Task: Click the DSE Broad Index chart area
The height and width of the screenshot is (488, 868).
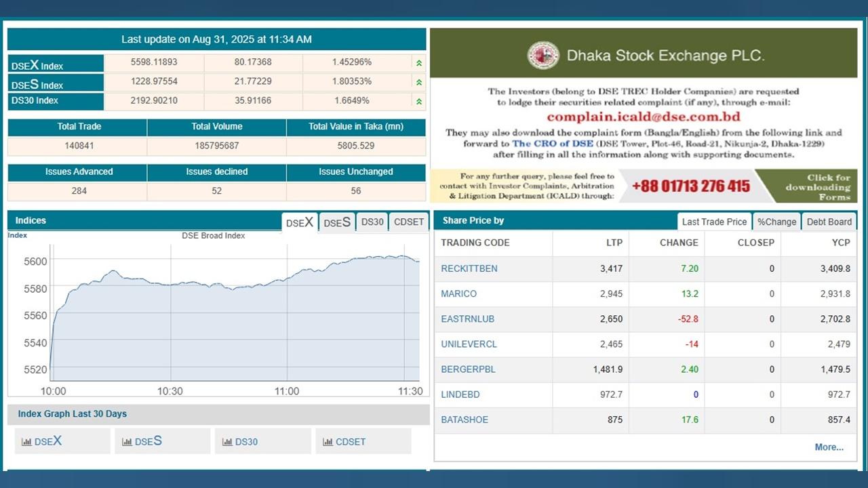Action: click(234, 319)
